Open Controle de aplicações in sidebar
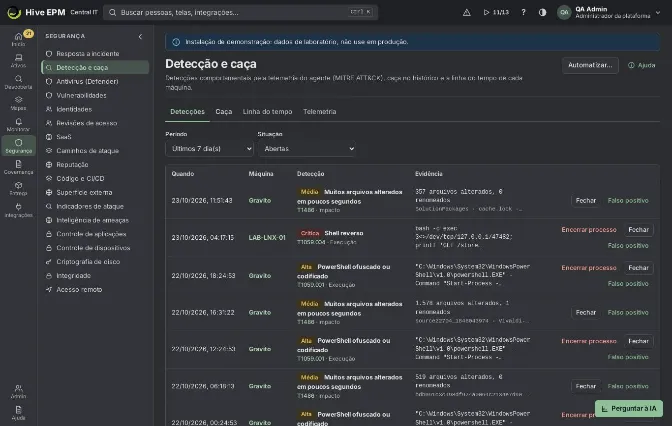This screenshot has height=426, width=672. (x=95, y=234)
